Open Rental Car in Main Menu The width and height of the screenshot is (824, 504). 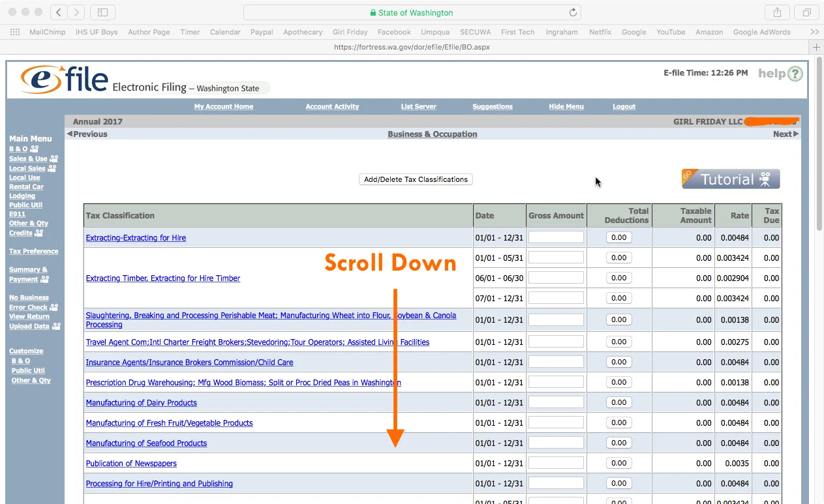pos(26,186)
